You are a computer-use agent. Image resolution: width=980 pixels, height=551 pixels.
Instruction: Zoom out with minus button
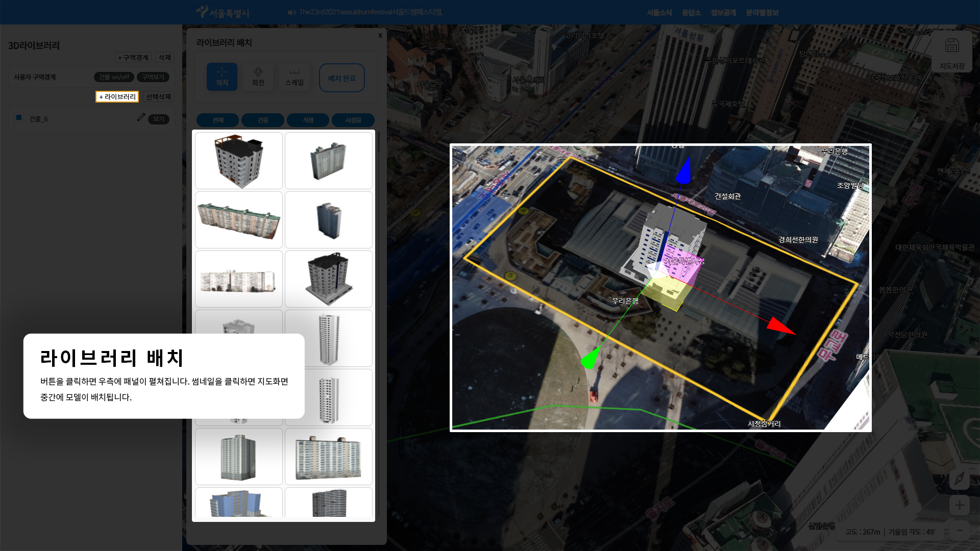coord(960,531)
